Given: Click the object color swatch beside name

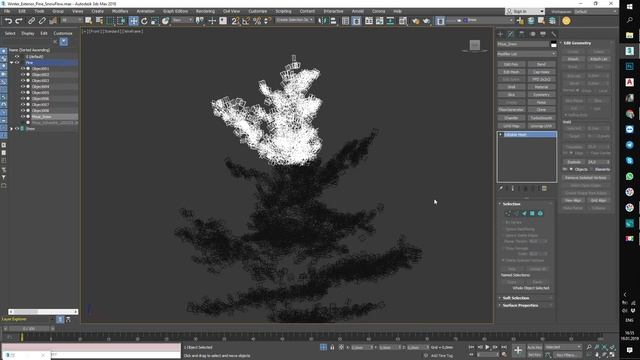Looking at the screenshot, I should (x=553, y=44).
